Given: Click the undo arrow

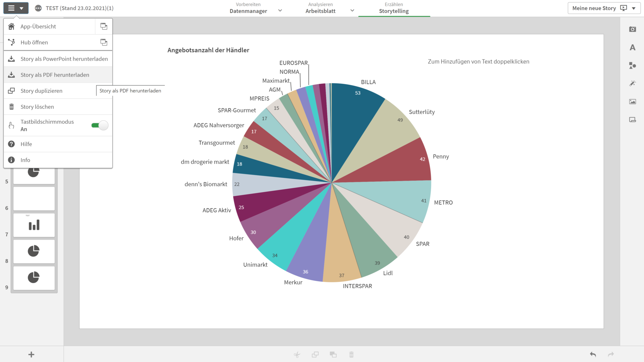Looking at the screenshot, I should coord(593,354).
